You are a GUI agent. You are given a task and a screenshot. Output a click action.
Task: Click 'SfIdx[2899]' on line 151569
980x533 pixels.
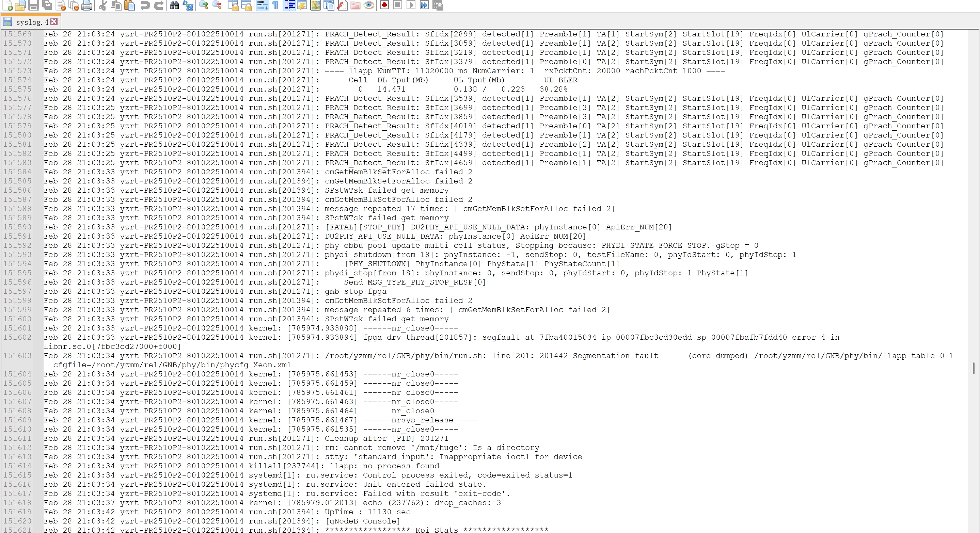click(x=451, y=34)
